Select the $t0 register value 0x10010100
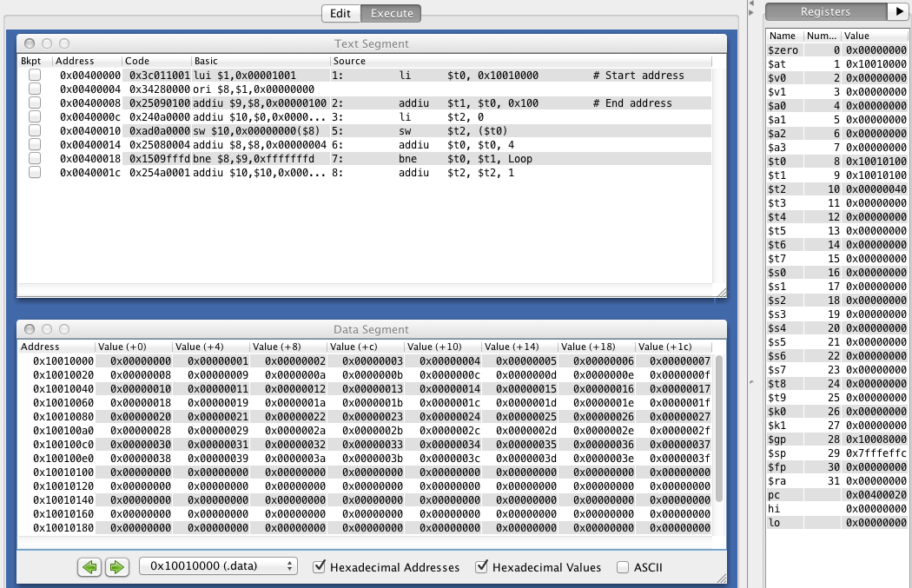912x588 pixels. pos(876,161)
